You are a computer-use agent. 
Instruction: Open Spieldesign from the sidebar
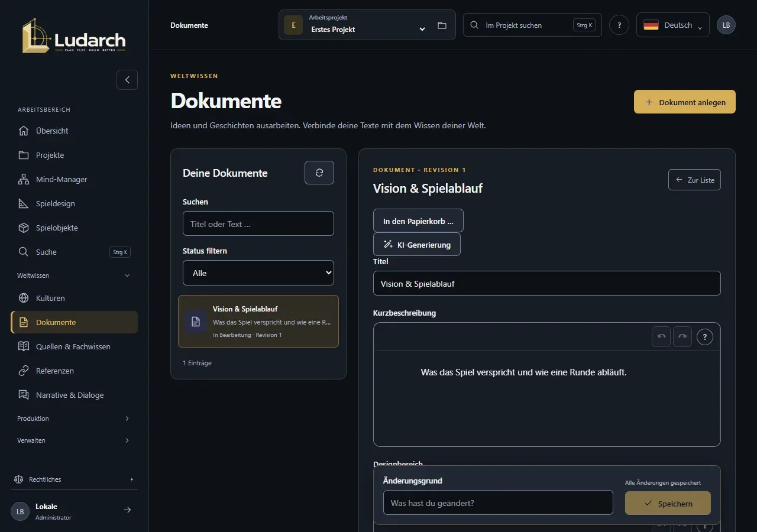click(74, 203)
